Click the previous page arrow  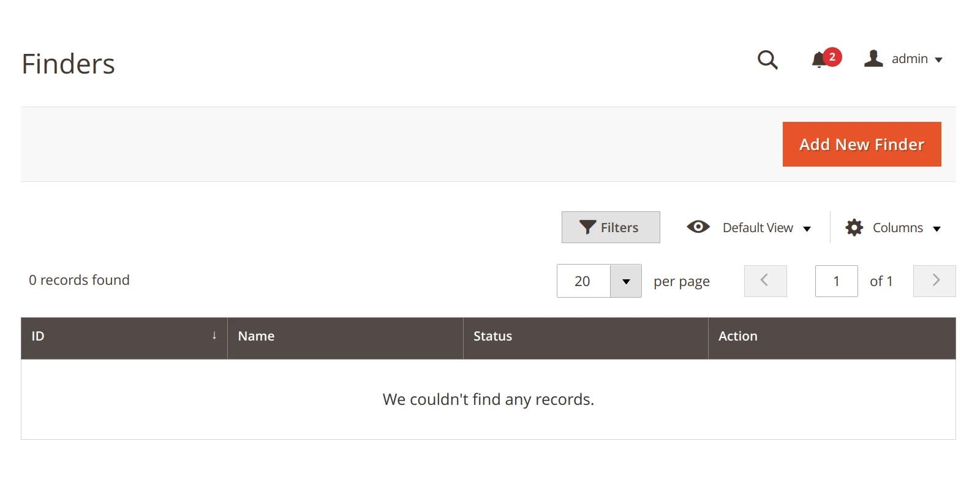(x=765, y=281)
